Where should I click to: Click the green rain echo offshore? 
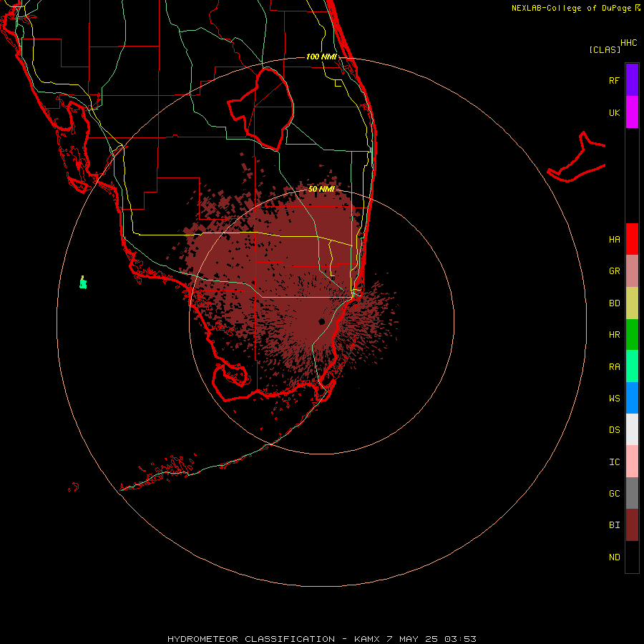point(83,283)
